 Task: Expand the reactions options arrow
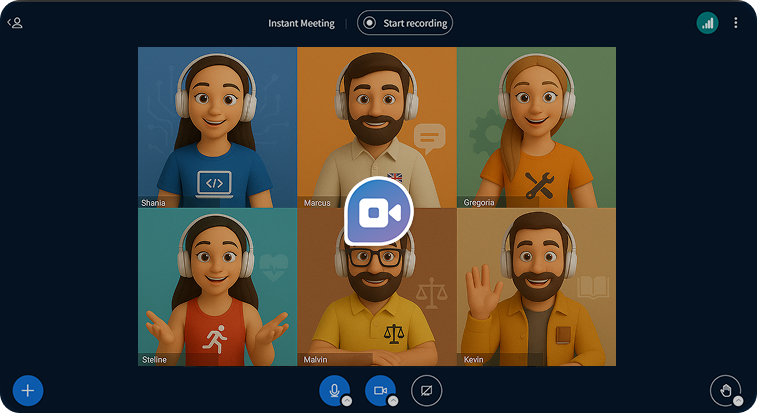click(x=738, y=400)
